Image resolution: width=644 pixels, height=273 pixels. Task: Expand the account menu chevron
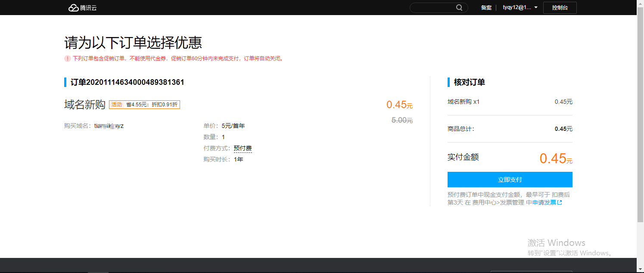(535, 7)
